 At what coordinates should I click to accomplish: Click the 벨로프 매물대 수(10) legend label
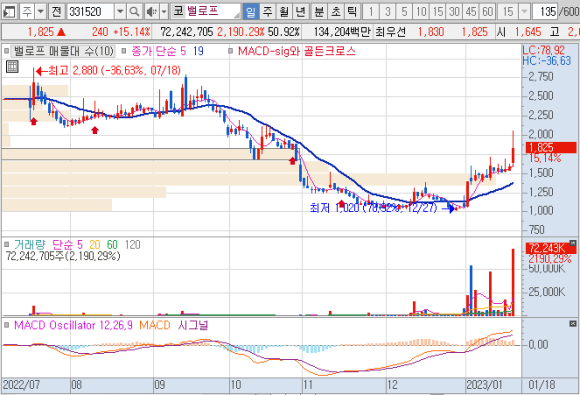64,51
